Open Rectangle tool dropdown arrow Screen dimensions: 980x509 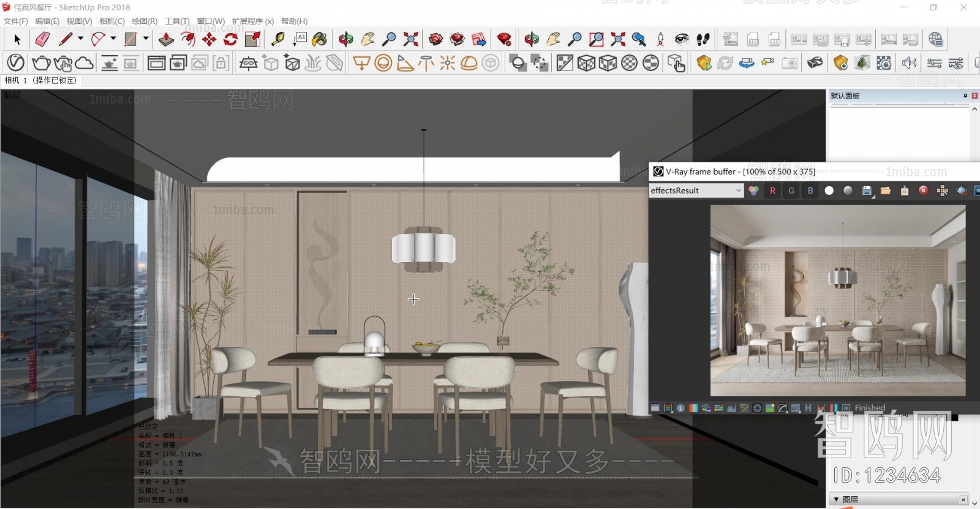click(x=146, y=39)
